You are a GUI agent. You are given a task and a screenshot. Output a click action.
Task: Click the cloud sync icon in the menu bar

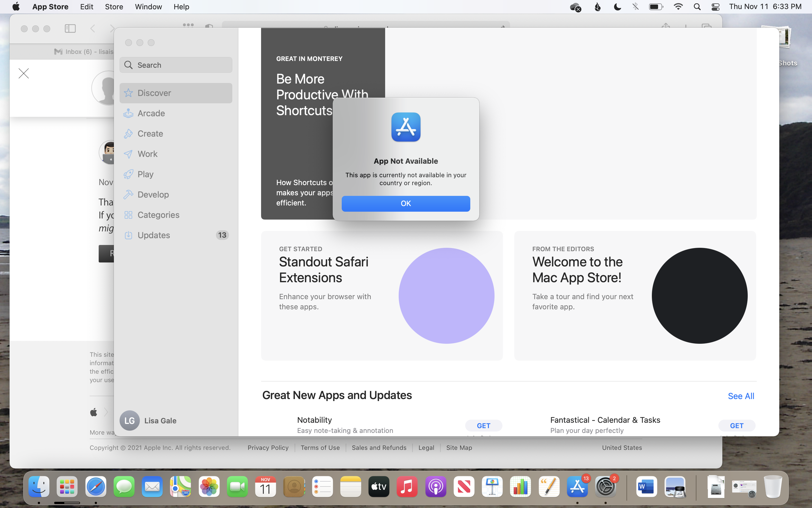(x=575, y=7)
